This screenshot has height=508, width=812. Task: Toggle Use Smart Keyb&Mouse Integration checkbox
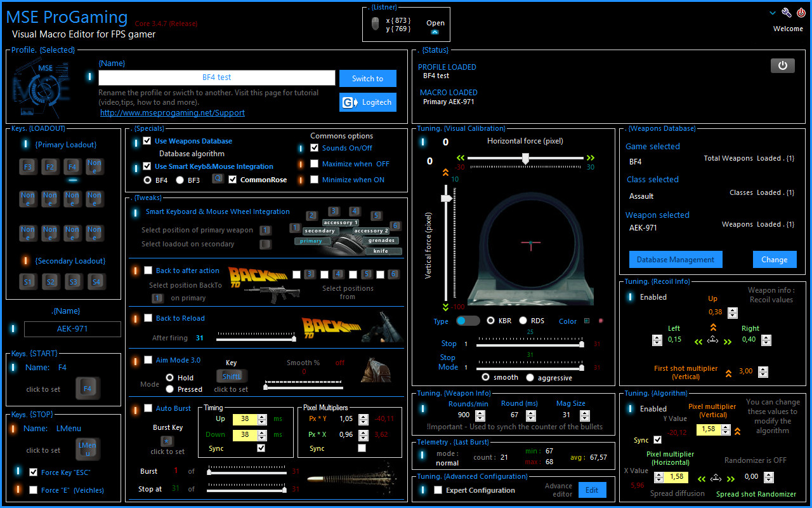pyautogui.click(x=147, y=166)
